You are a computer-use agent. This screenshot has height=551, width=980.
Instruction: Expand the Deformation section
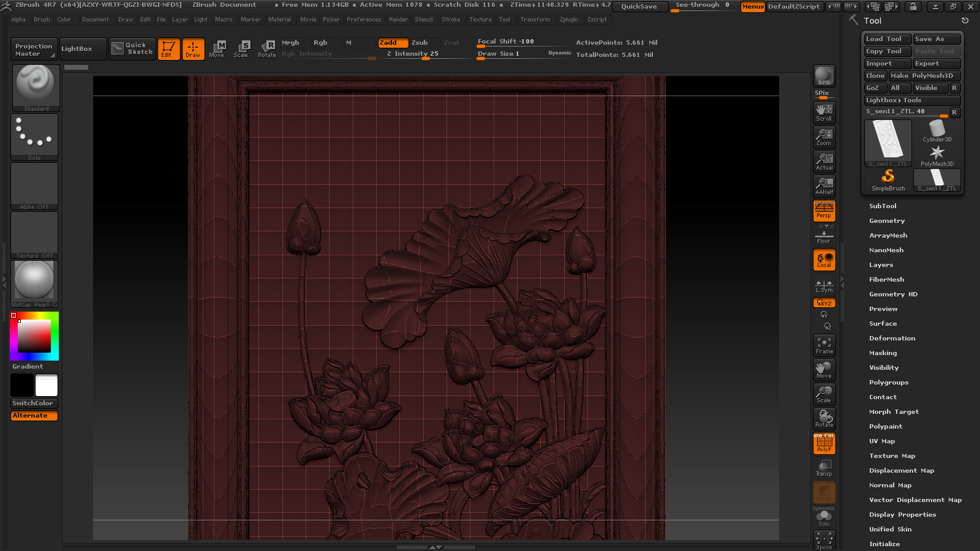892,339
